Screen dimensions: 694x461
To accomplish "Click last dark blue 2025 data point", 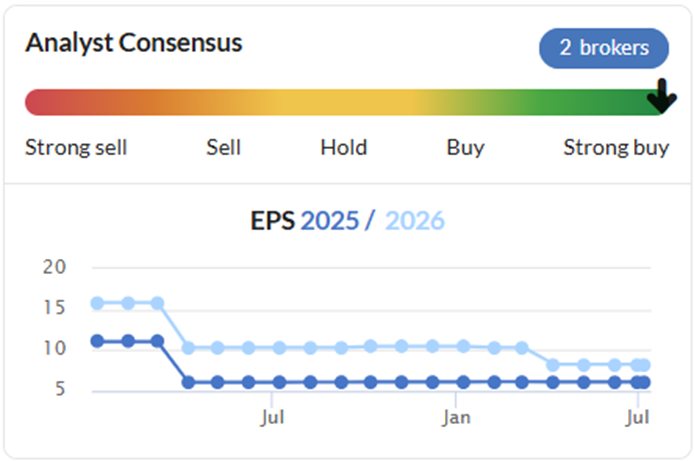I will coord(644,382).
